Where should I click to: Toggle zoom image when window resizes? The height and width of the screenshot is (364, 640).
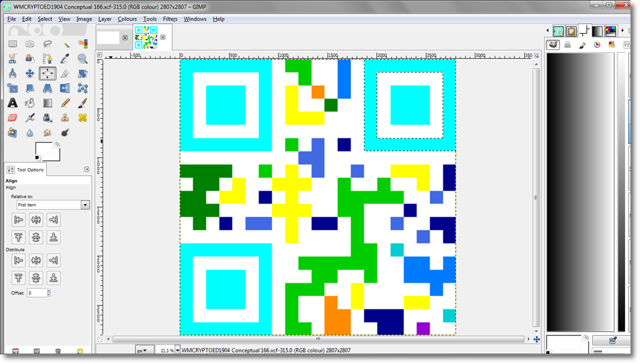click(537, 56)
